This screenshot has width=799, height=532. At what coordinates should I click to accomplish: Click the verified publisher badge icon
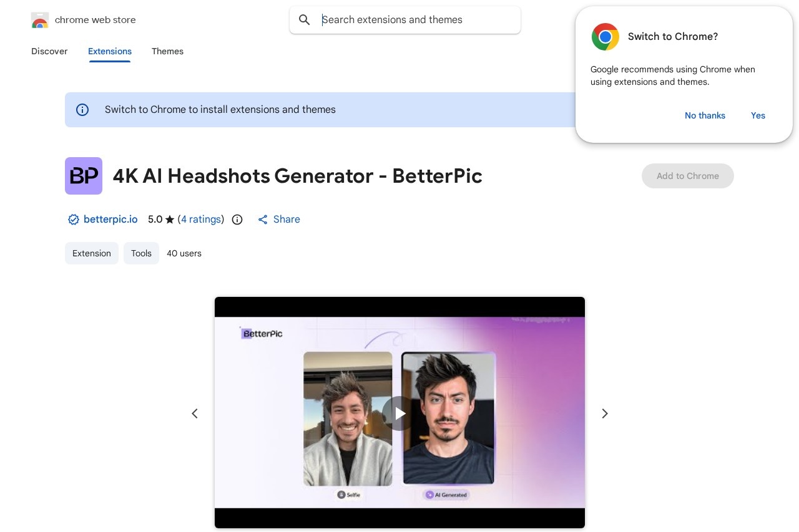click(x=74, y=220)
